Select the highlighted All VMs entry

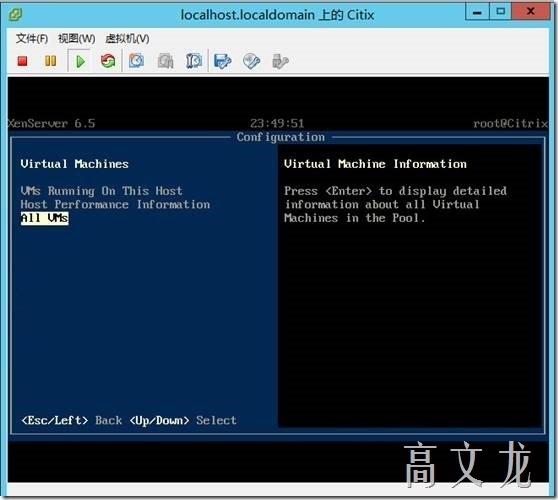[44, 218]
